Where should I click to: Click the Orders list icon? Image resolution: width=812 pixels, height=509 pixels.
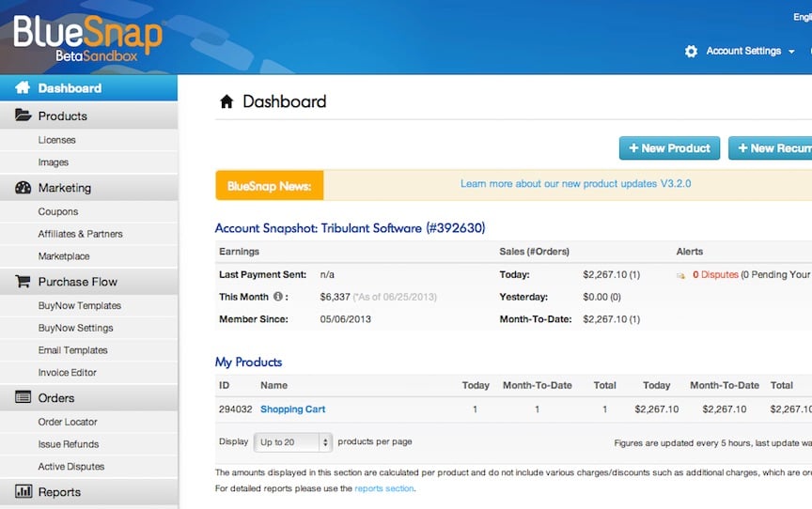pyautogui.click(x=23, y=397)
